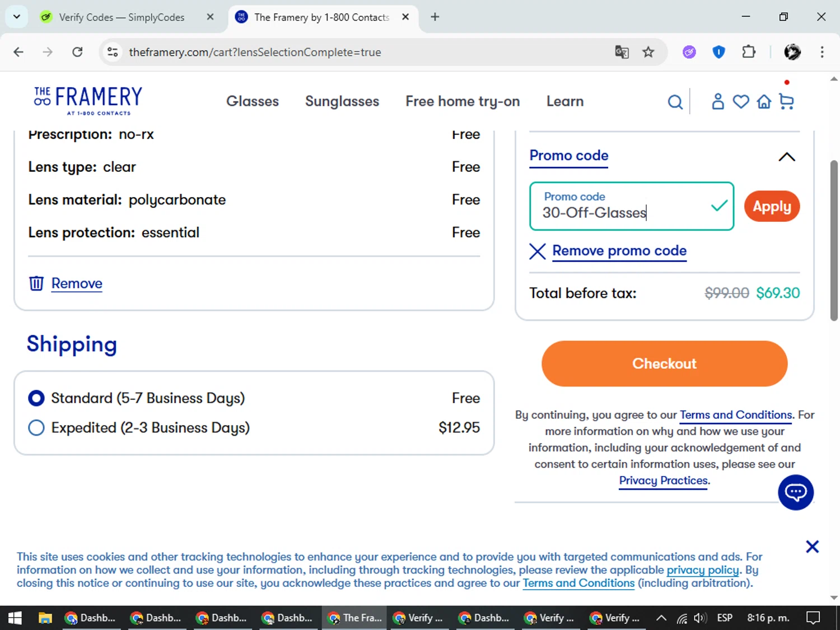Click the Remove item link
Viewport: 840px width, 630px height.
77,283
